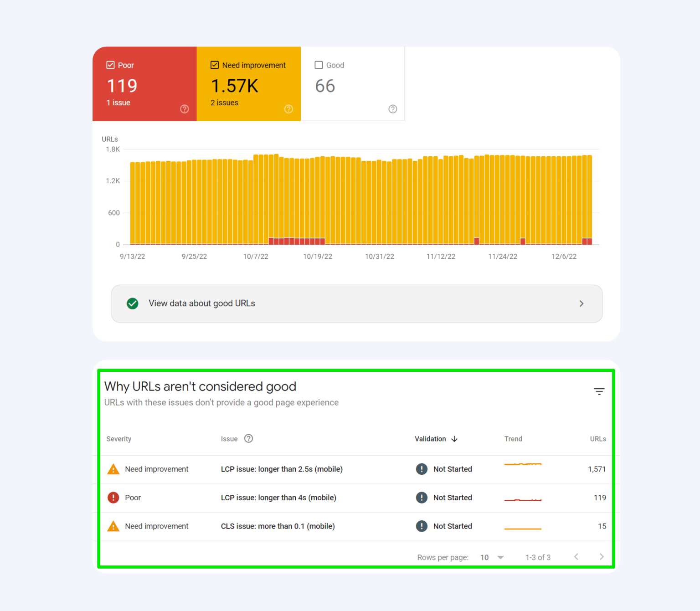Open the Issue column help icon
Screen dimensions: 700x611
[248, 438]
